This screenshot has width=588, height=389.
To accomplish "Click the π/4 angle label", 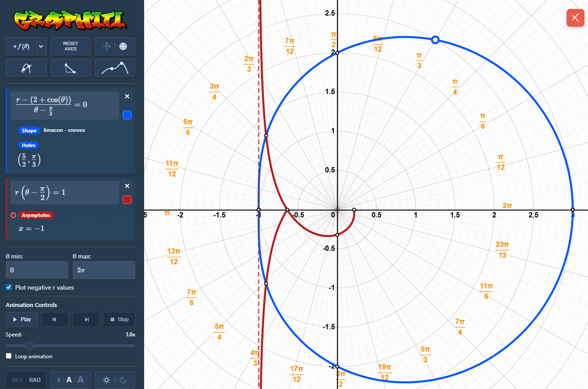I will tap(455, 87).
